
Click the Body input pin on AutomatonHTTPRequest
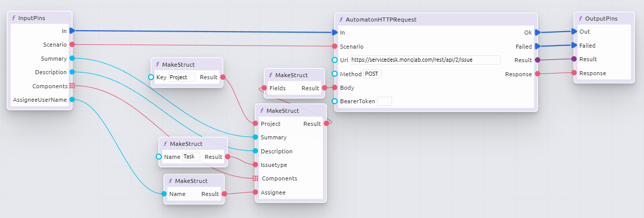(335, 88)
